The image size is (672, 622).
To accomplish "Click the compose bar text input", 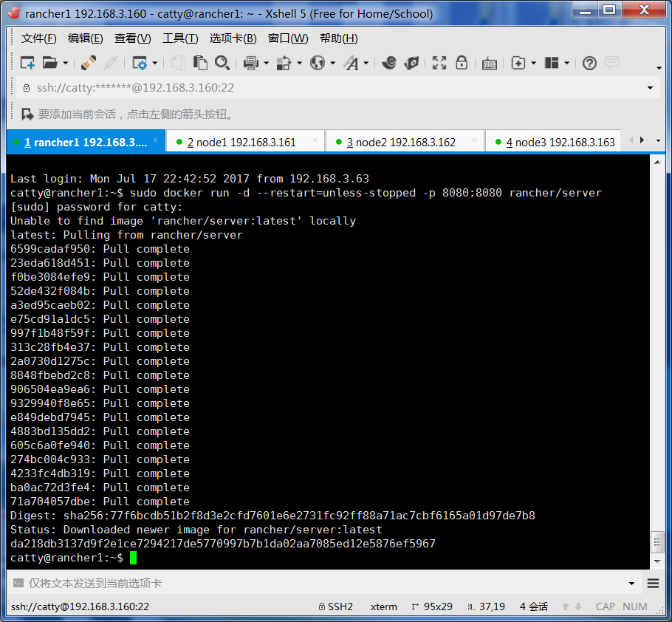I will (326, 583).
